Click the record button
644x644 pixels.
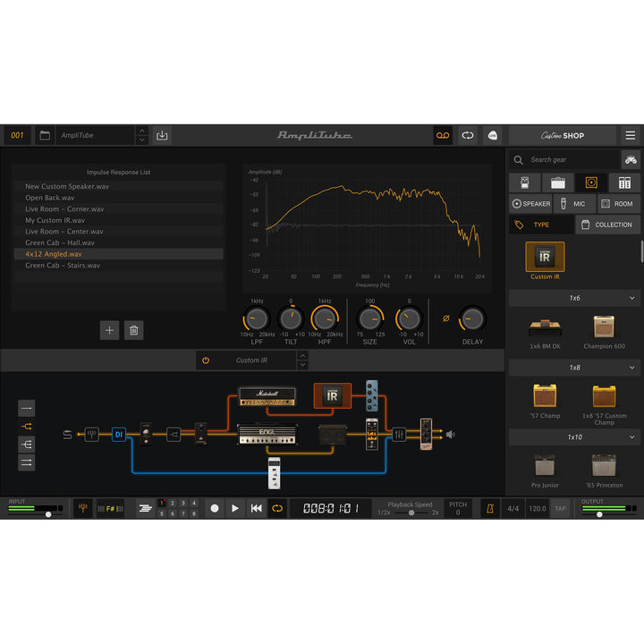tap(215, 508)
